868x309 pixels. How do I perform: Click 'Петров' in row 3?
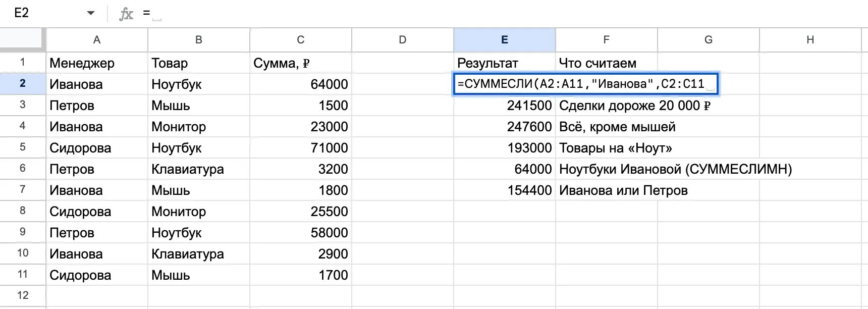(x=97, y=106)
